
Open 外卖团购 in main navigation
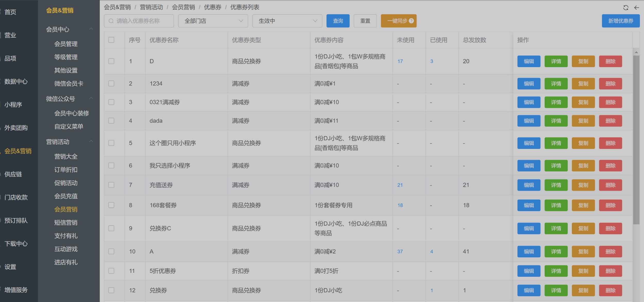[x=16, y=128]
